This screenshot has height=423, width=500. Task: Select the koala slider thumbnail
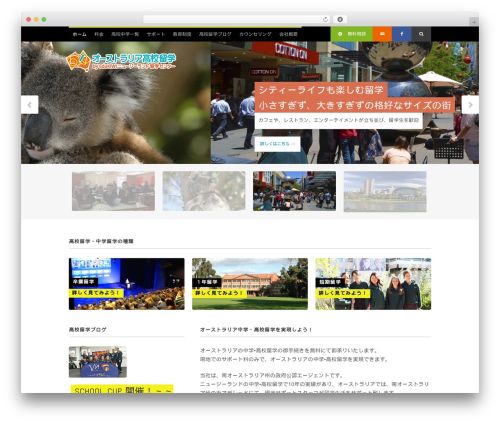tap(204, 191)
